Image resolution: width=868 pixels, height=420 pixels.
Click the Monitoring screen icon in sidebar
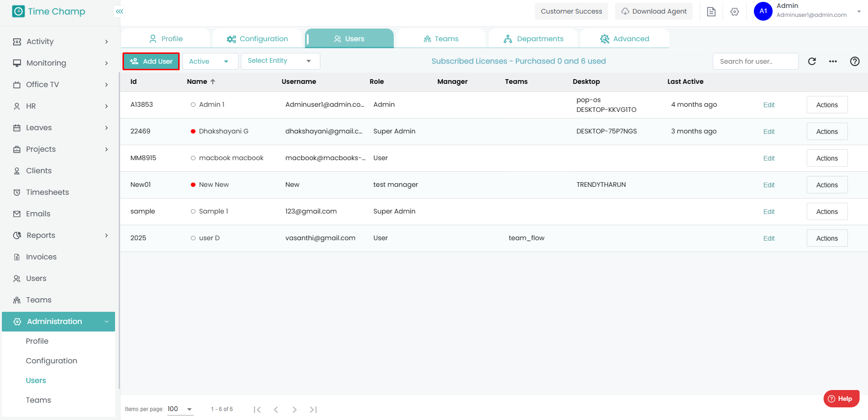point(17,63)
